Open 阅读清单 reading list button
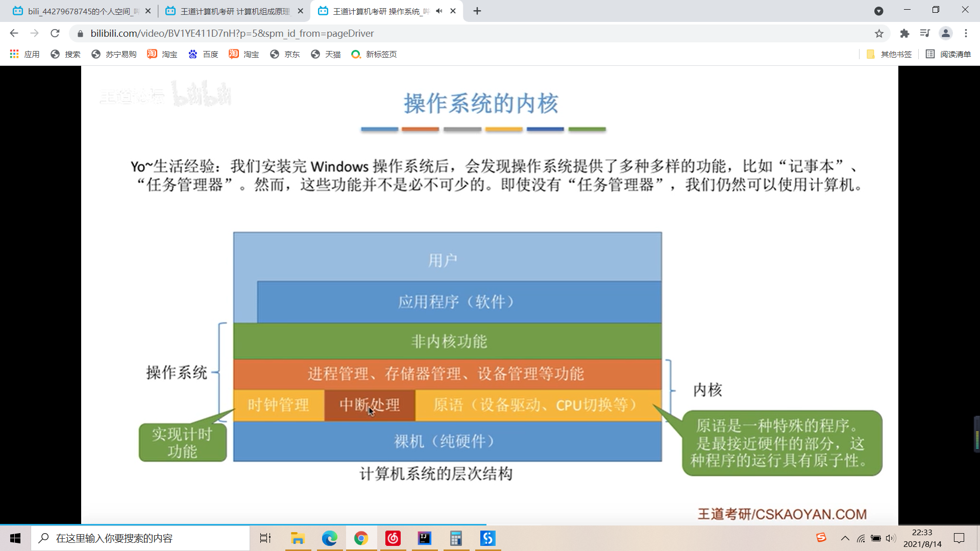 pos(948,54)
